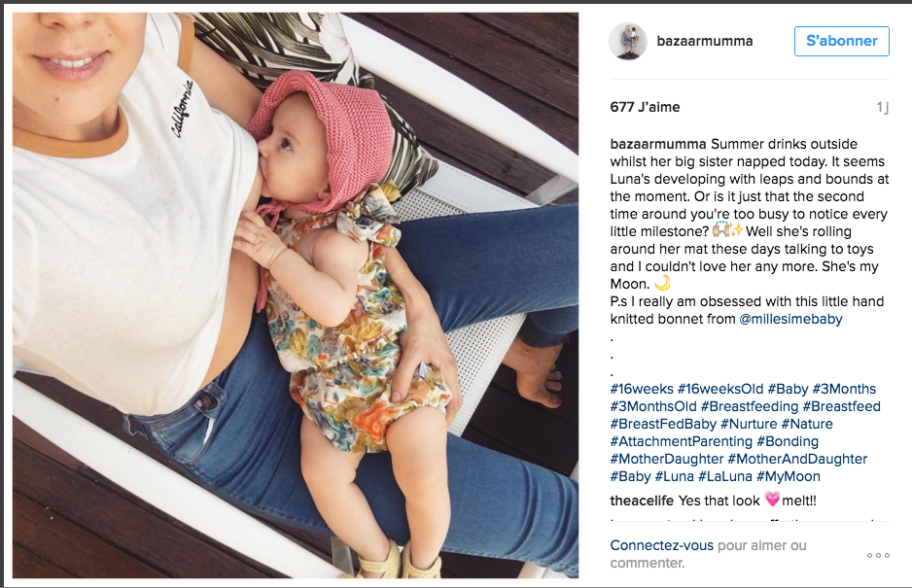Click the 677 J'aime likes count
The width and height of the screenshot is (912, 588).
[645, 107]
